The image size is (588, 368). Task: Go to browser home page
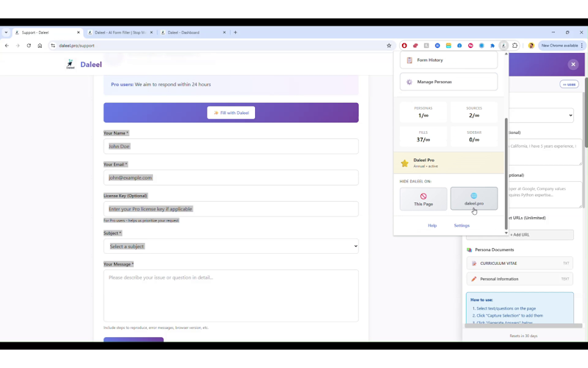click(x=40, y=46)
